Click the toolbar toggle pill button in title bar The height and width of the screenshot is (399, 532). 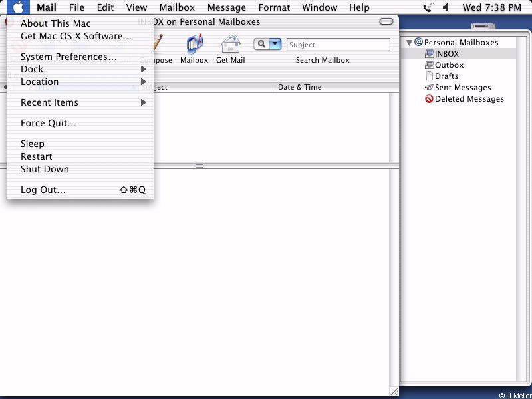point(386,22)
